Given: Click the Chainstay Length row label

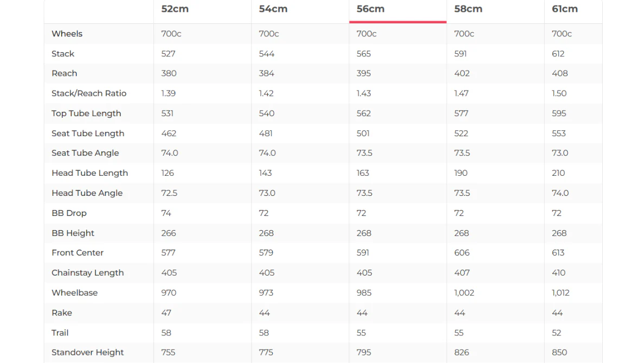Looking at the screenshot, I should (87, 273).
